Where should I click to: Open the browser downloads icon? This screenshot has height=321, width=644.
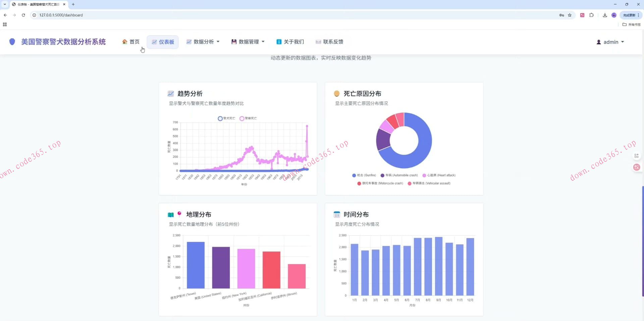click(x=605, y=15)
